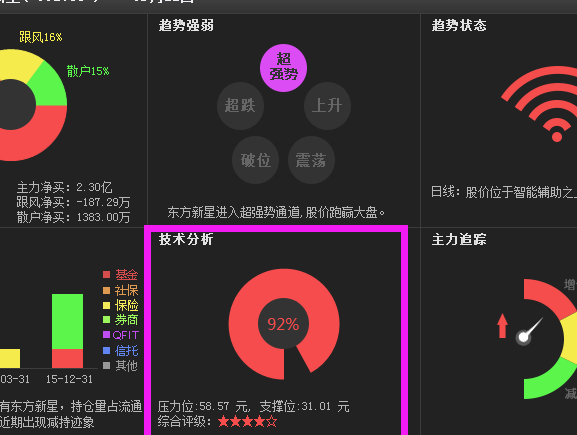Click the QFIT legend label
This screenshot has width=577, height=435.
pyautogui.click(x=126, y=335)
